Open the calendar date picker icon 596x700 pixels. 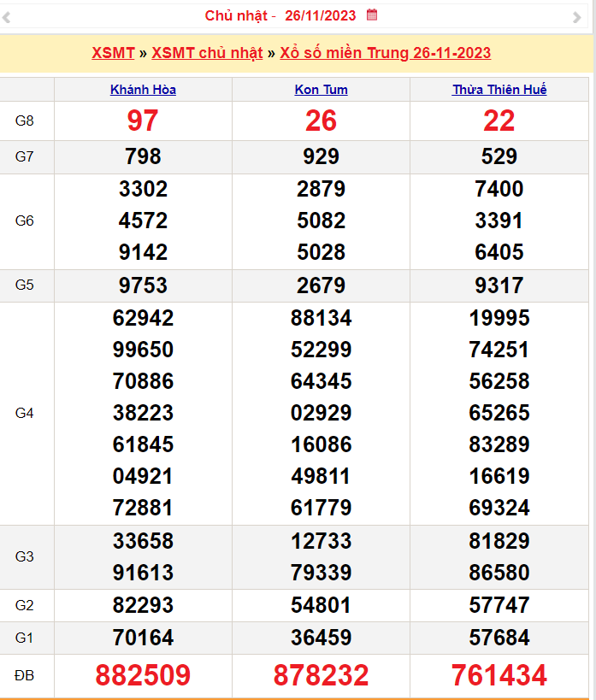pyautogui.click(x=372, y=15)
